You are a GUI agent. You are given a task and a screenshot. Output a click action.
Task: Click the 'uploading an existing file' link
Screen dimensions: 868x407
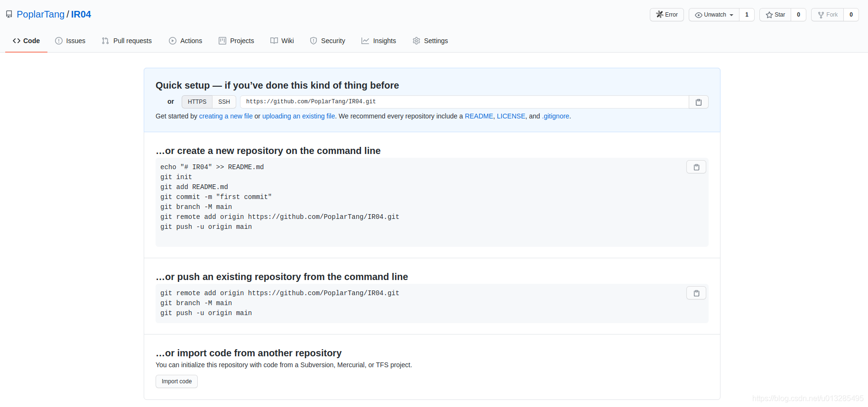pyautogui.click(x=299, y=116)
